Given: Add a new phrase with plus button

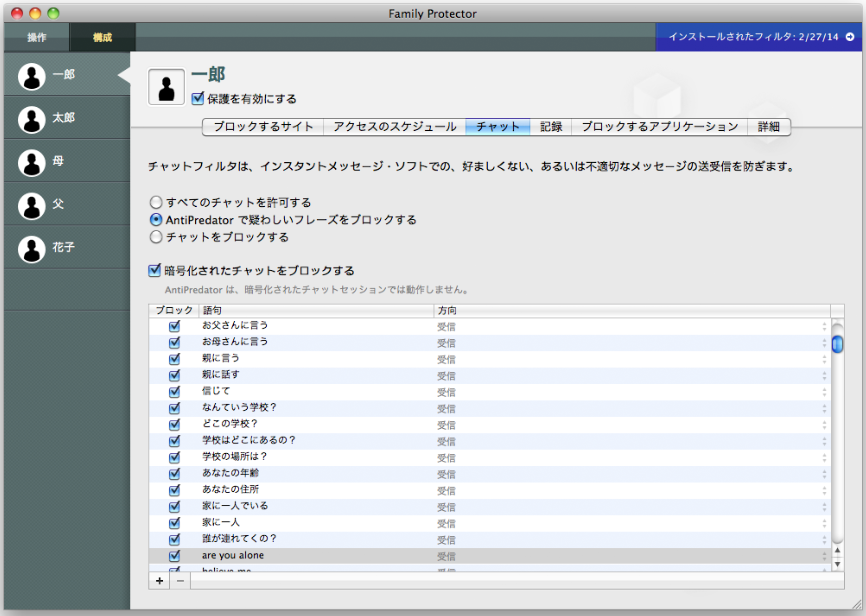Looking at the screenshot, I should coord(160,581).
